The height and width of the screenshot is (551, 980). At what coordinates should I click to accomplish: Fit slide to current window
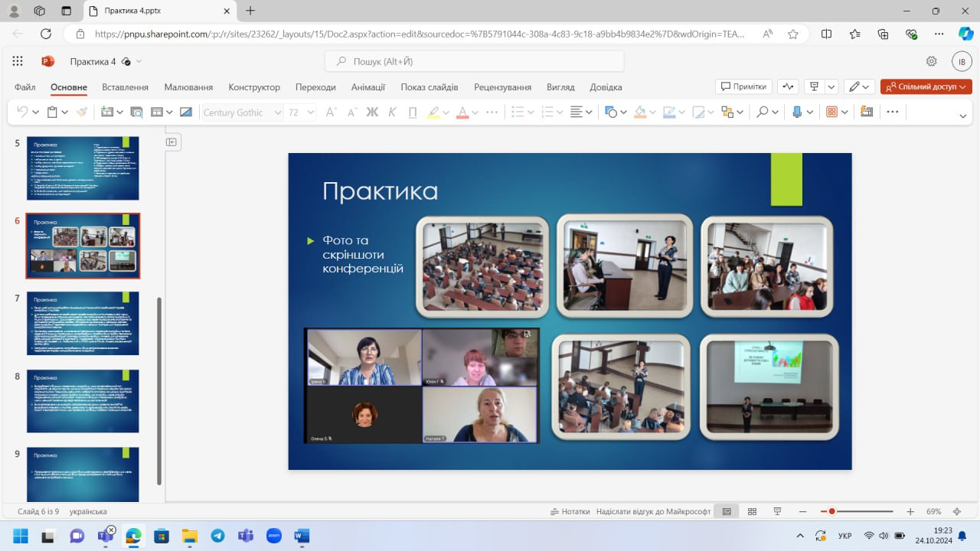(957, 511)
